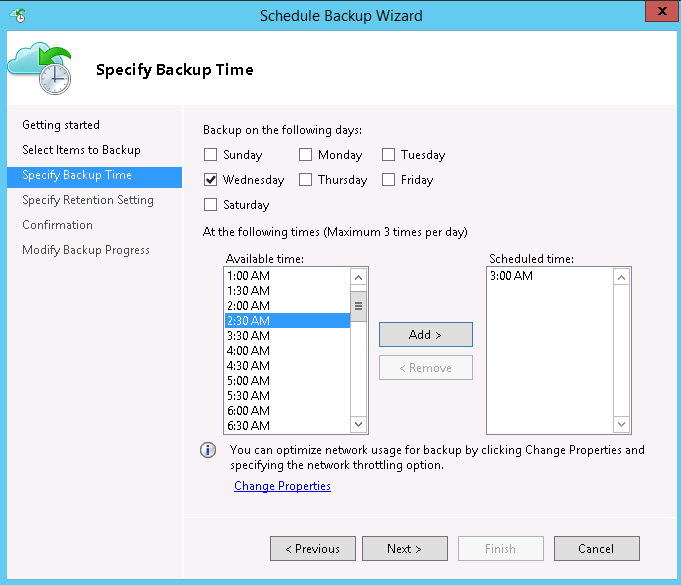
Task: Select 3:00 AM in Scheduled time list
Action: 550,276
